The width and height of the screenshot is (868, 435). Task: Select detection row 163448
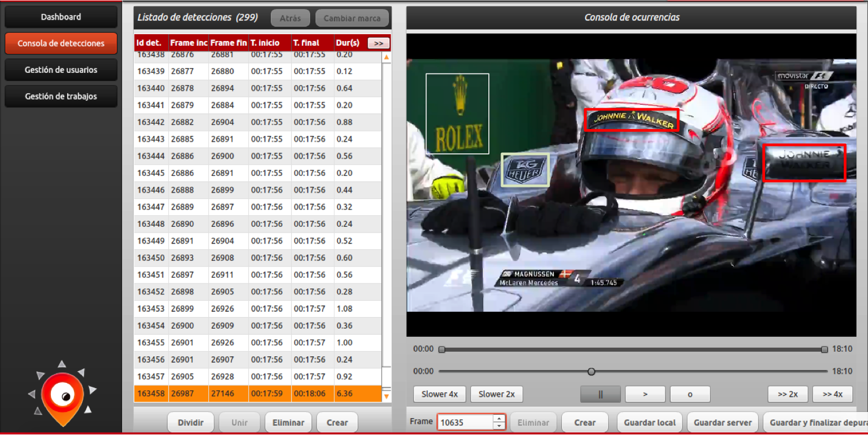(258, 224)
